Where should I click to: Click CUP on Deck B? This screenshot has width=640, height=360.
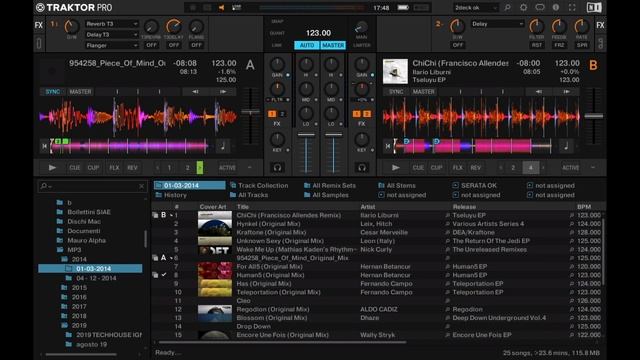pyautogui.click(x=437, y=168)
